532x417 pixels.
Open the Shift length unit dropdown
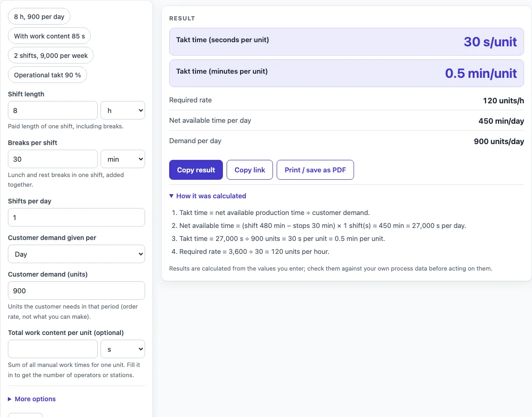click(x=123, y=110)
